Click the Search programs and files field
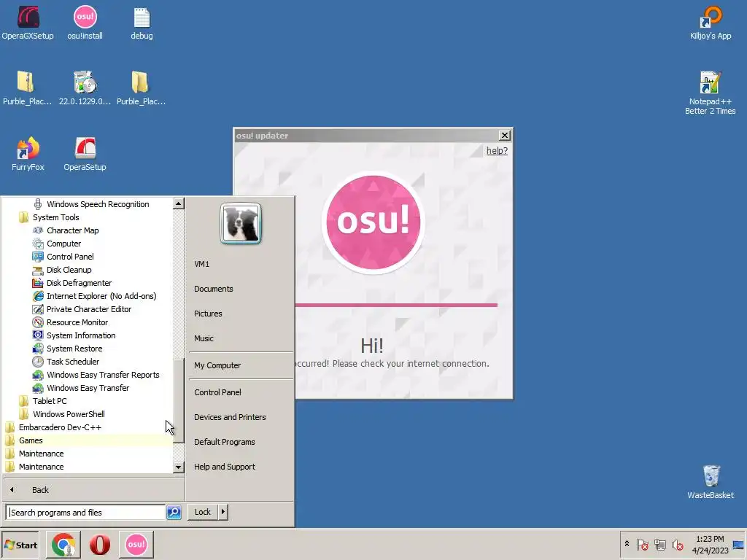 click(x=86, y=513)
